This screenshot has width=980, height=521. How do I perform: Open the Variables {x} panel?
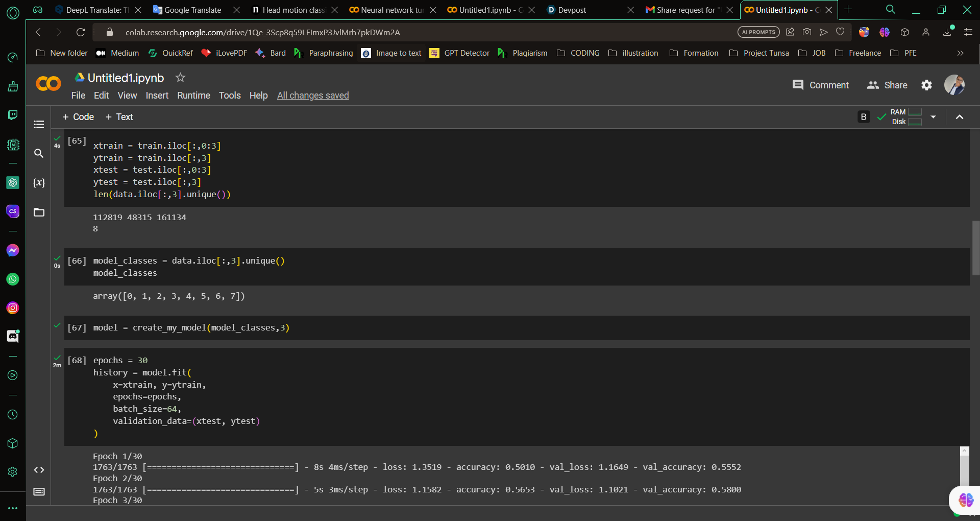tap(39, 182)
